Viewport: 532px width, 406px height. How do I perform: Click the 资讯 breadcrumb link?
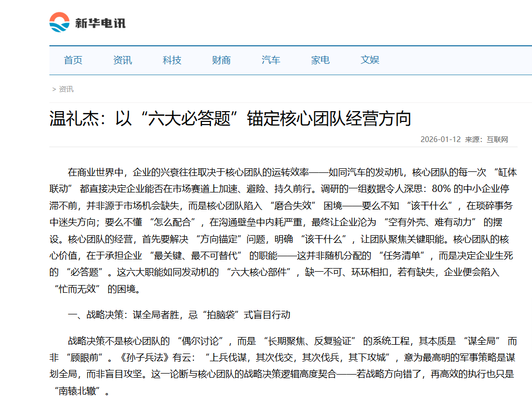coord(66,89)
